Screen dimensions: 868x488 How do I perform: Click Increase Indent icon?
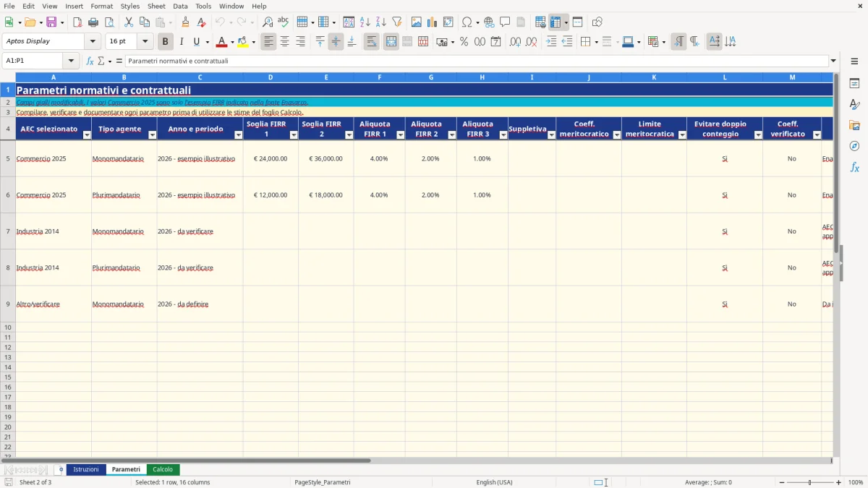551,42
